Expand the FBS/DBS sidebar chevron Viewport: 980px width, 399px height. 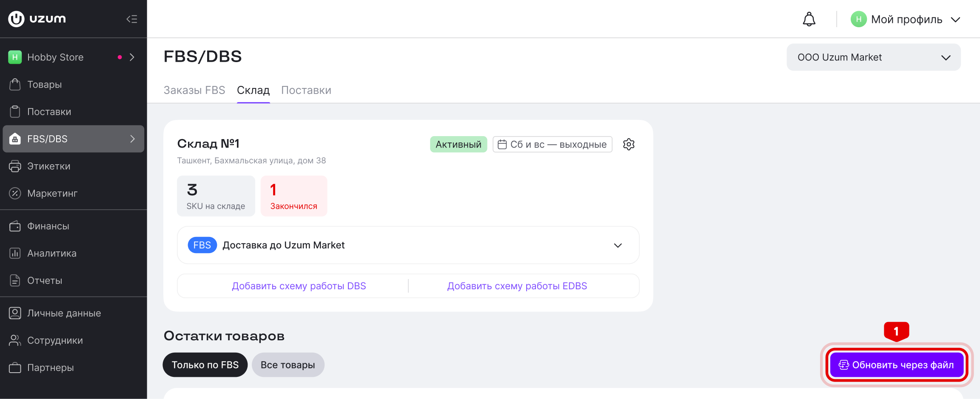[x=132, y=139]
